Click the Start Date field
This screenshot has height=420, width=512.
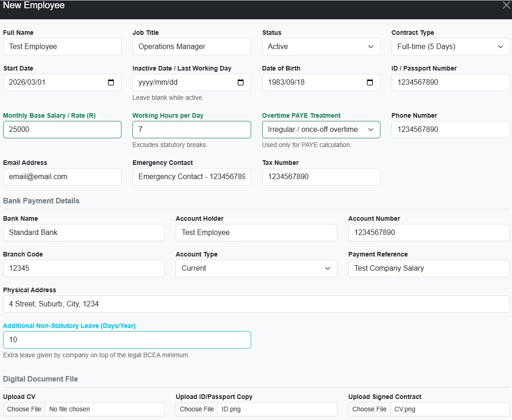[62, 82]
